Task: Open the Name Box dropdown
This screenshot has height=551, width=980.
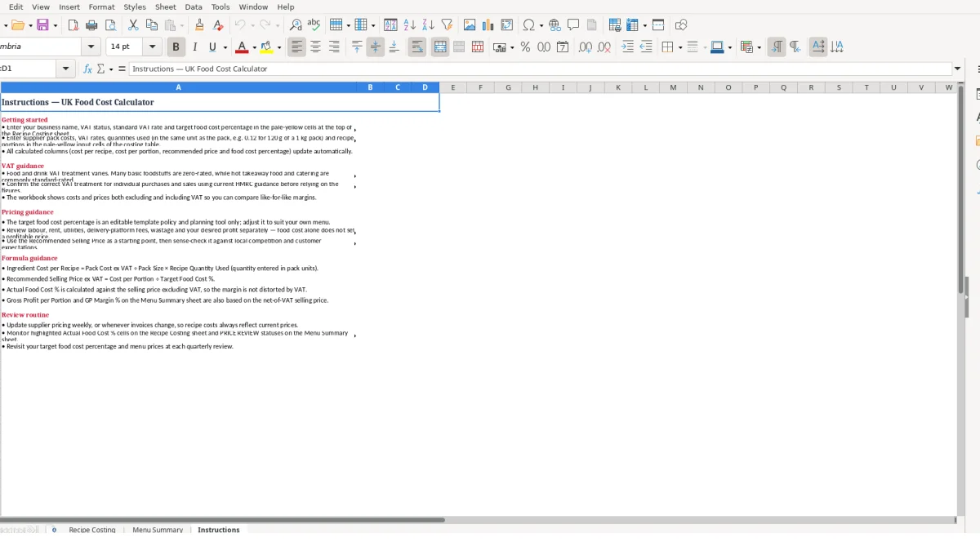Action: point(66,69)
